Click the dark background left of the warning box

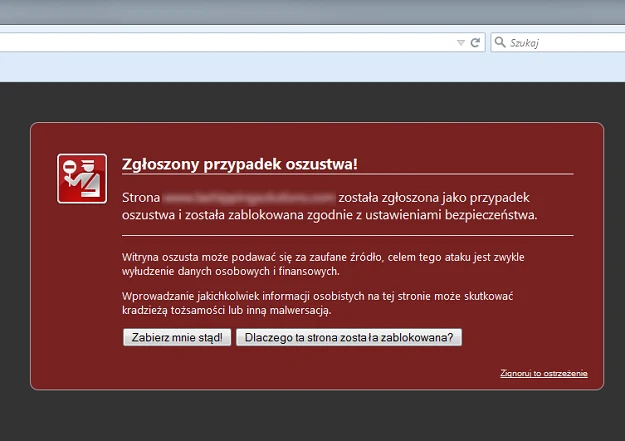click(x=15, y=250)
